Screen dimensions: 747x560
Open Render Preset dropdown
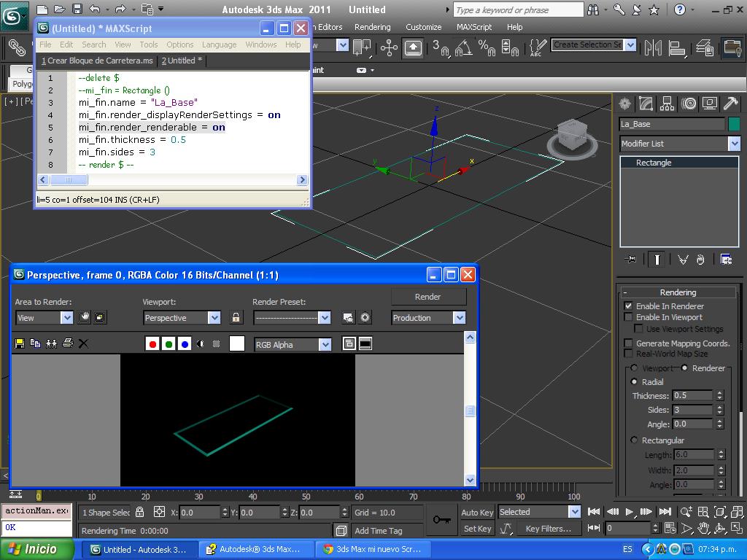[x=325, y=318]
